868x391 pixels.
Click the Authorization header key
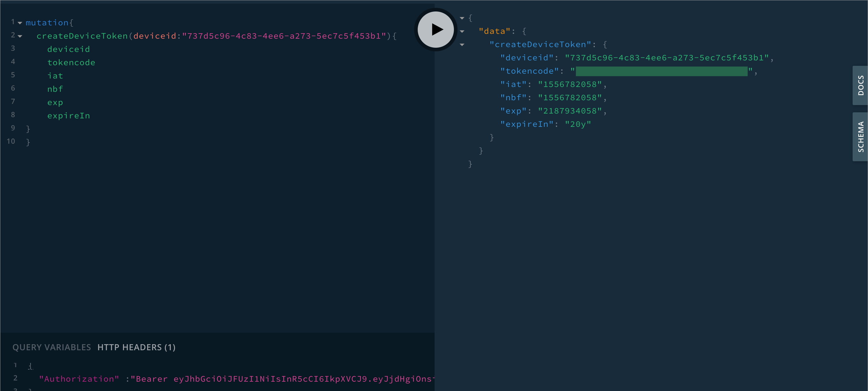tap(79, 379)
